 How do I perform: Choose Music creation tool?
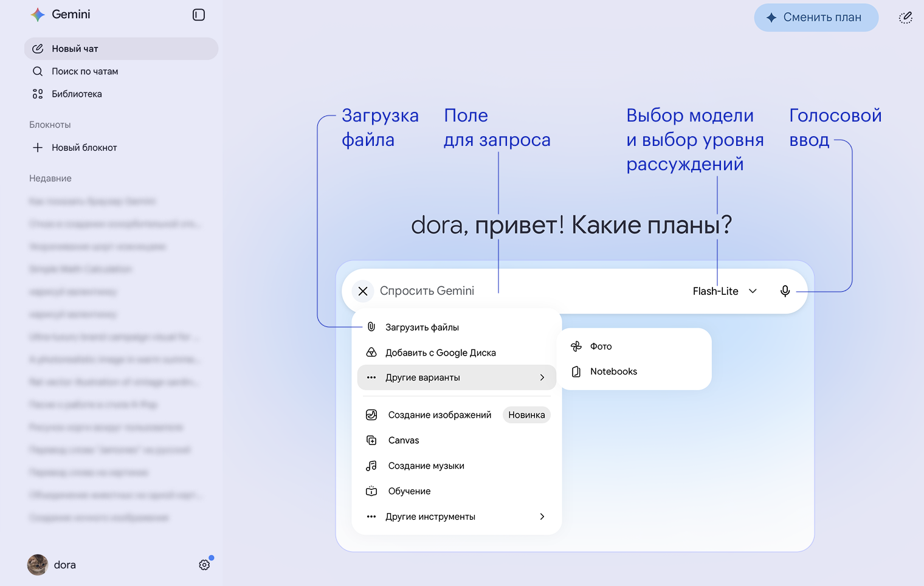pyautogui.click(x=457, y=466)
